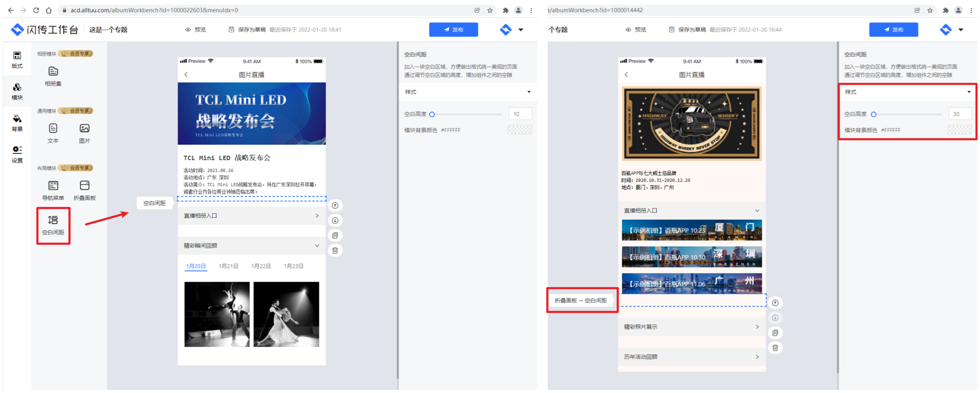Move selected block up in right window
The width and height of the screenshot is (980, 393).
coord(776,303)
